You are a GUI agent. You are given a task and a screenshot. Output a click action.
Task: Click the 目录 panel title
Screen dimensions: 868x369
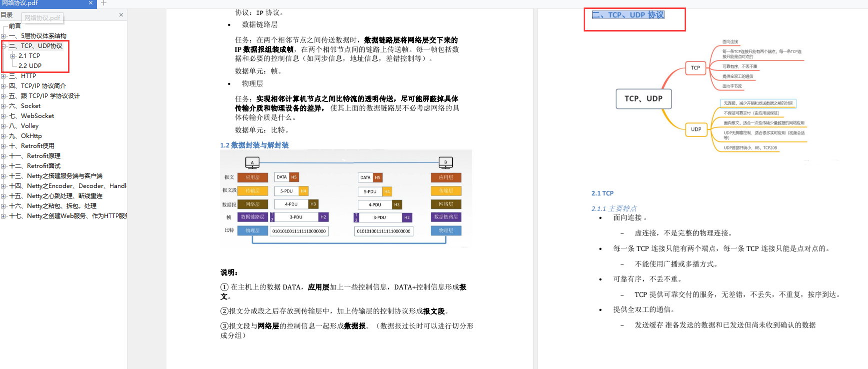tap(6, 15)
